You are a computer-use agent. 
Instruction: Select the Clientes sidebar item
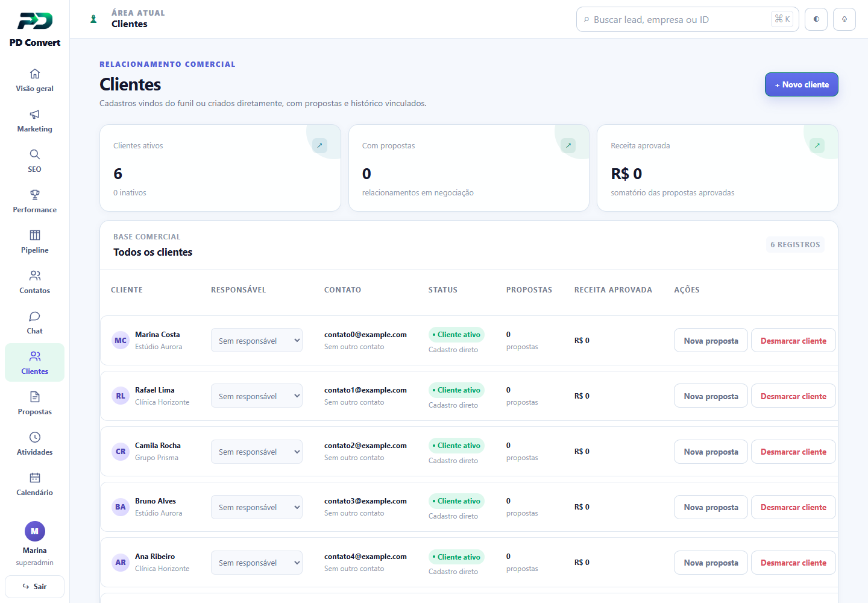[x=35, y=363]
